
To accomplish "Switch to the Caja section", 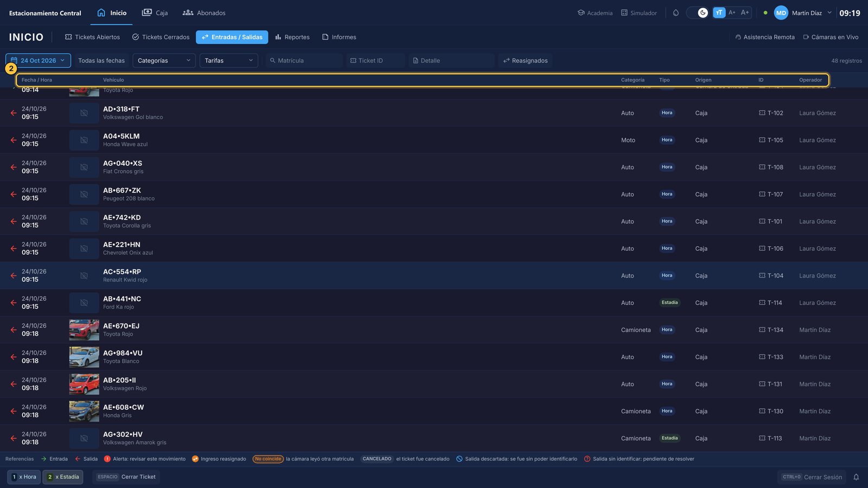I will click(155, 12).
